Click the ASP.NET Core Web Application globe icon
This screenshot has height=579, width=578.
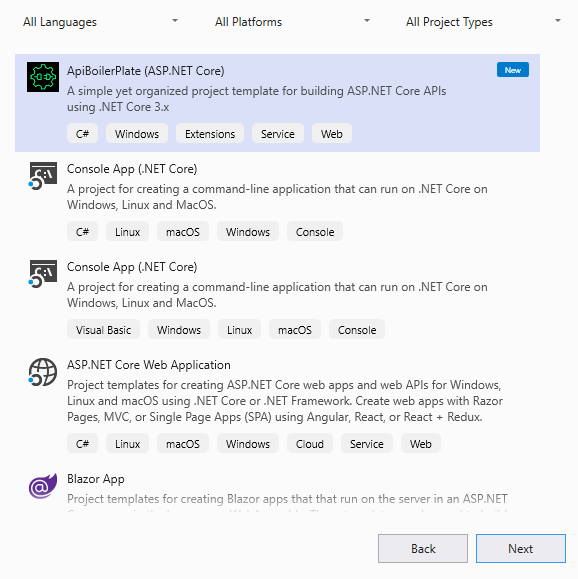point(43,372)
